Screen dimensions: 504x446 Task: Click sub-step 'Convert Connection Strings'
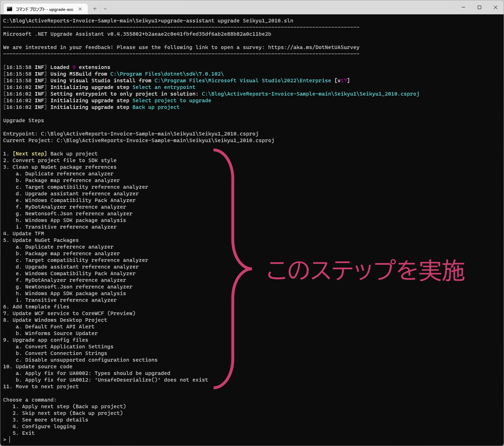point(61,353)
